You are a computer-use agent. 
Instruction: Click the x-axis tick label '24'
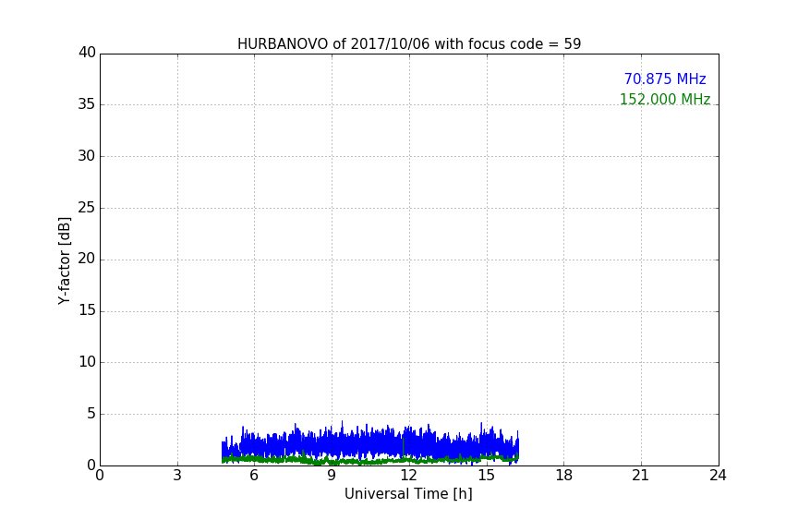tap(718, 476)
